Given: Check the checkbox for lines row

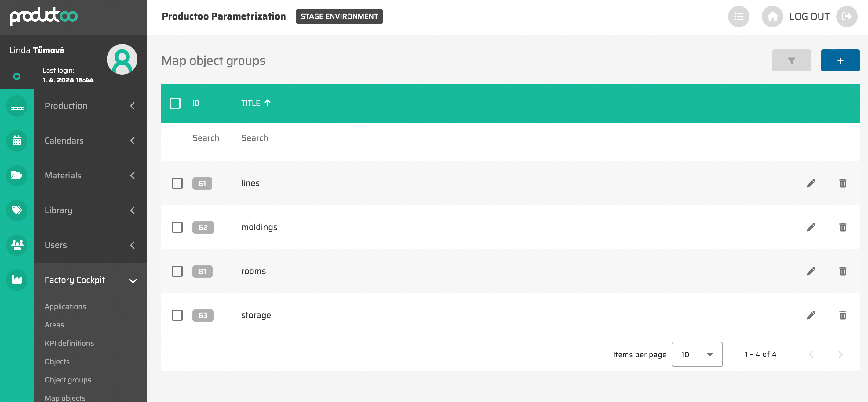Looking at the screenshot, I should pos(177,183).
